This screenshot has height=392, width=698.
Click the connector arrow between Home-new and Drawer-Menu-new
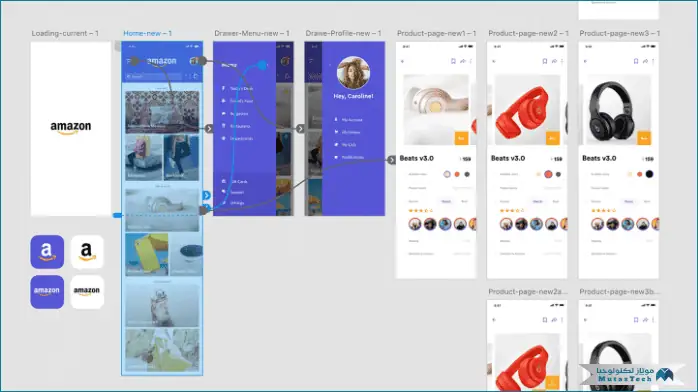[209, 129]
